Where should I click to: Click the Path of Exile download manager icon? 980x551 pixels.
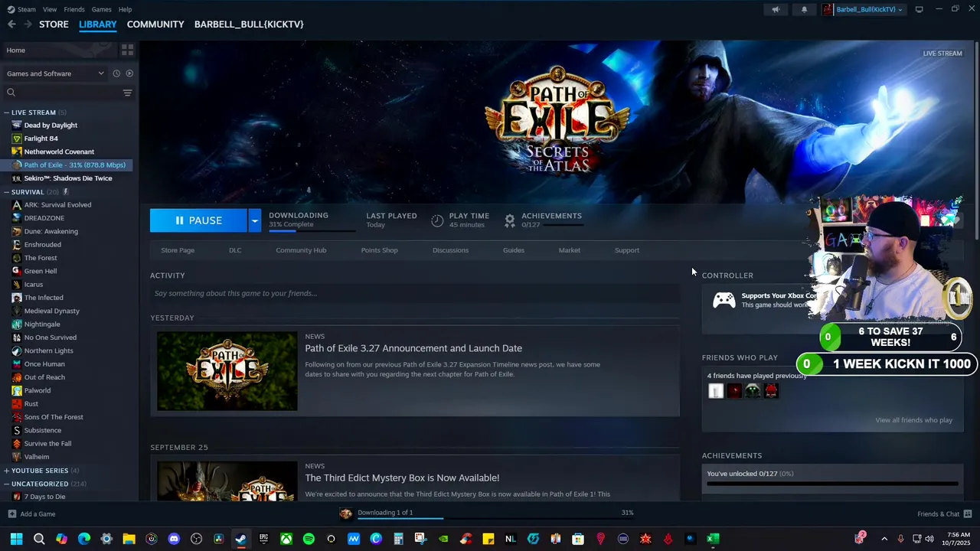pyautogui.click(x=345, y=514)
